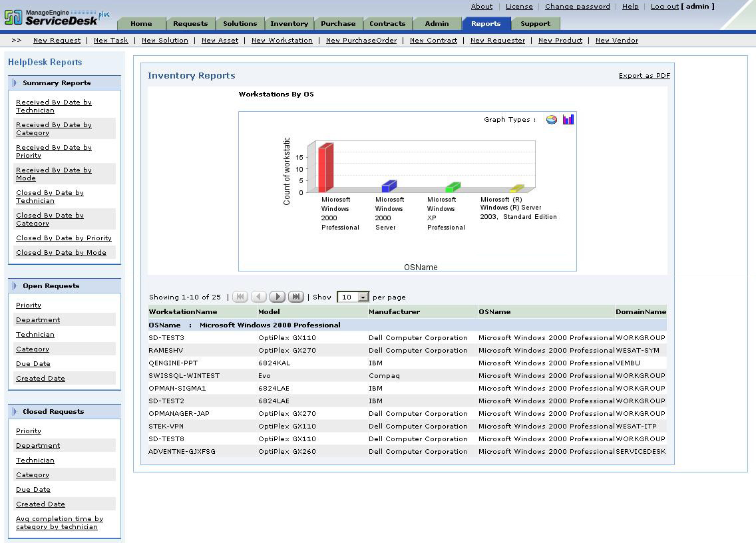Screen dimensions: 756x543
Task: Click the Closed Requests section icon
Action: click(x=15, y=411)
